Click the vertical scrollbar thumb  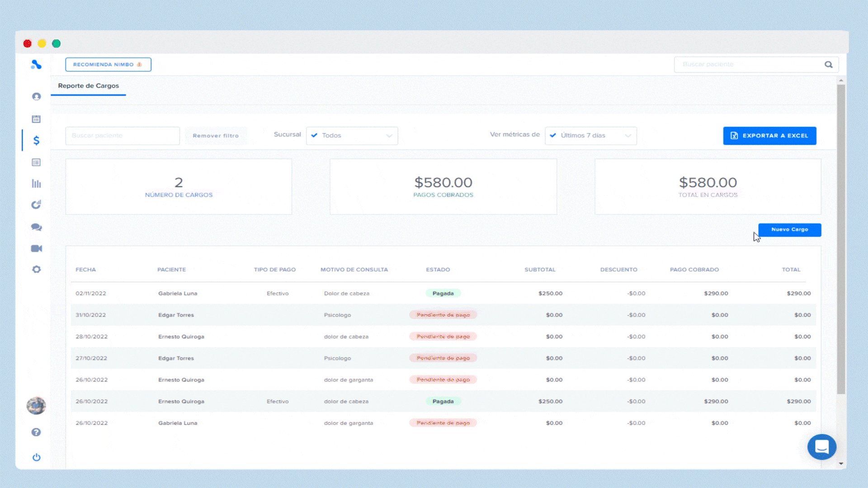pyautogui.click(x=841, y=239)
